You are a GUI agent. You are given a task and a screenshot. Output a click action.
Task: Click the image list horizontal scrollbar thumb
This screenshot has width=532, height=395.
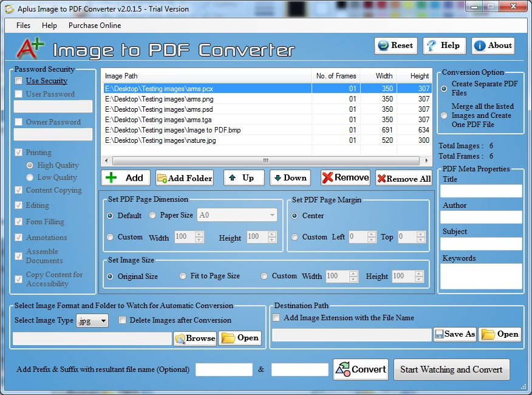pos(265,160)
